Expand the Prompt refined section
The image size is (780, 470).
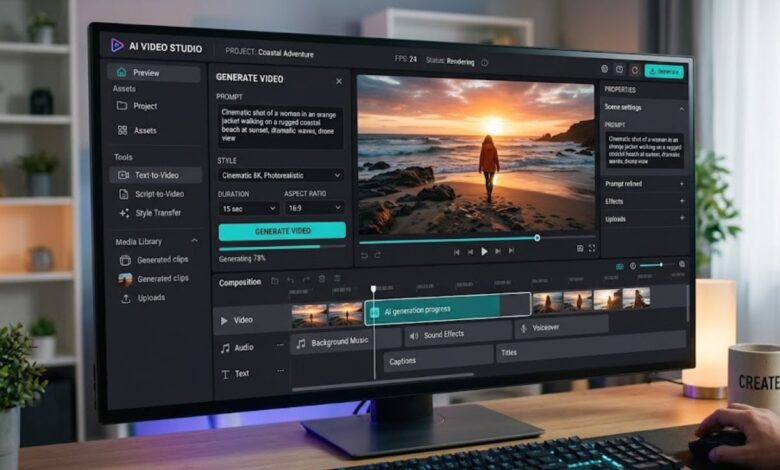pyautogui.click(x=645, y=184)
